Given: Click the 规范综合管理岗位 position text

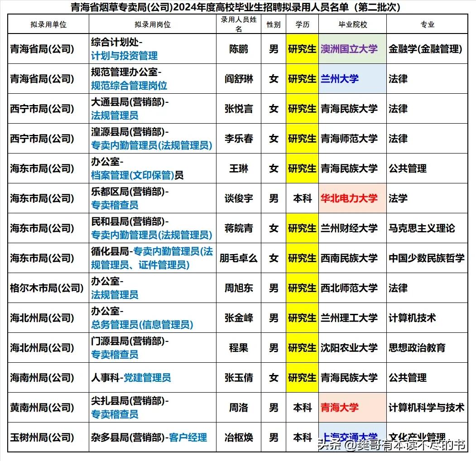Looking at the screenshot, I should 129,86.
